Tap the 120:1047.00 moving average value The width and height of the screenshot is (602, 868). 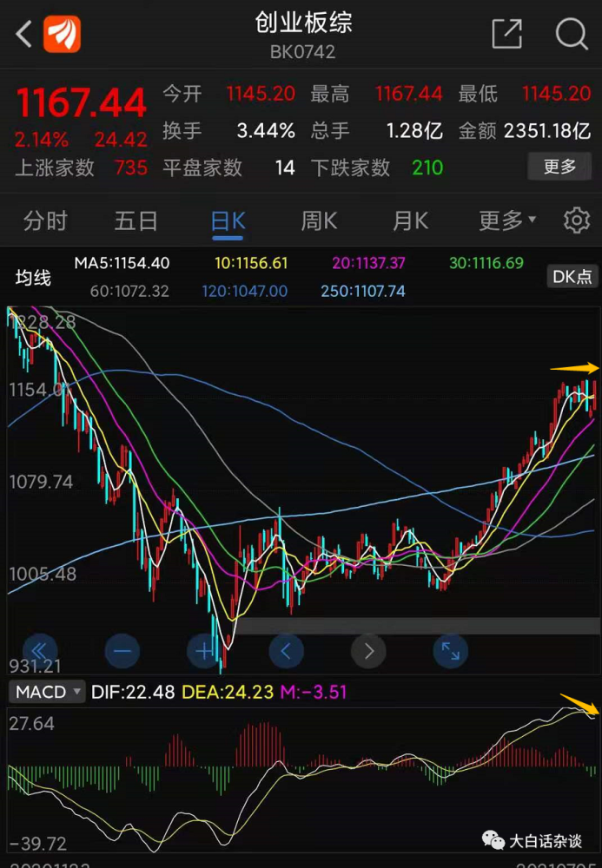(x=245, y=291)
